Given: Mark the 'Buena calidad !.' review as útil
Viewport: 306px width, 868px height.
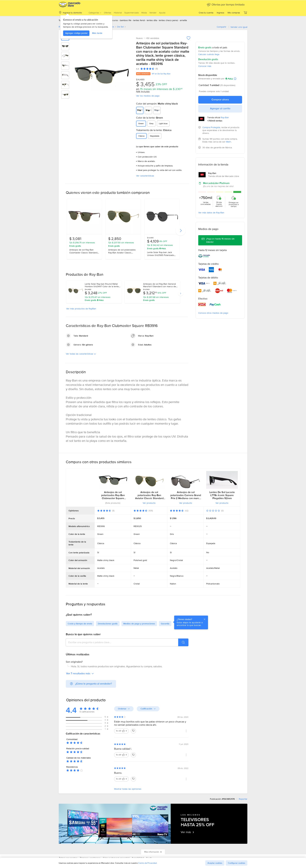Looking at the screenshot, I should click(x=122, y=755).
